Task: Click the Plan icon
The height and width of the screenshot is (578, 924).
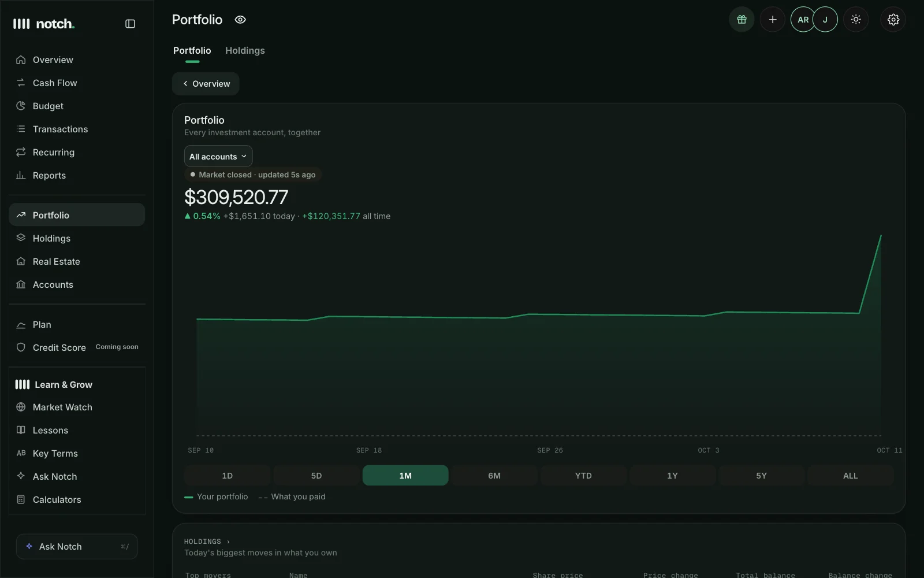Action: coord(21,325)
